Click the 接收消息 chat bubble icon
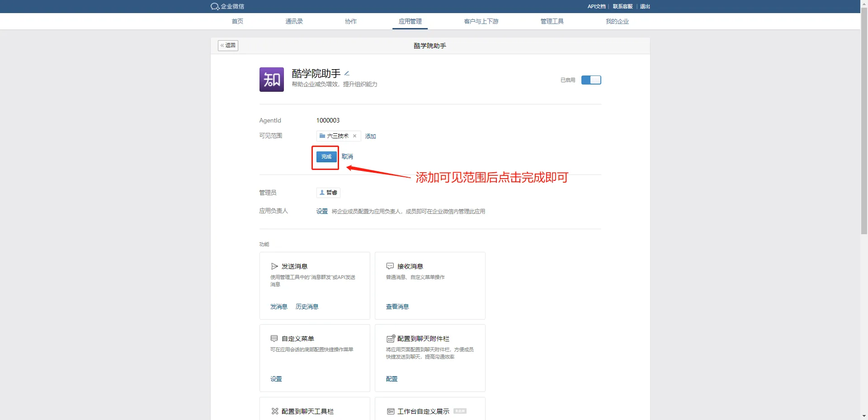The height and width of the screenshot is (420, 868). click(390, 266)
